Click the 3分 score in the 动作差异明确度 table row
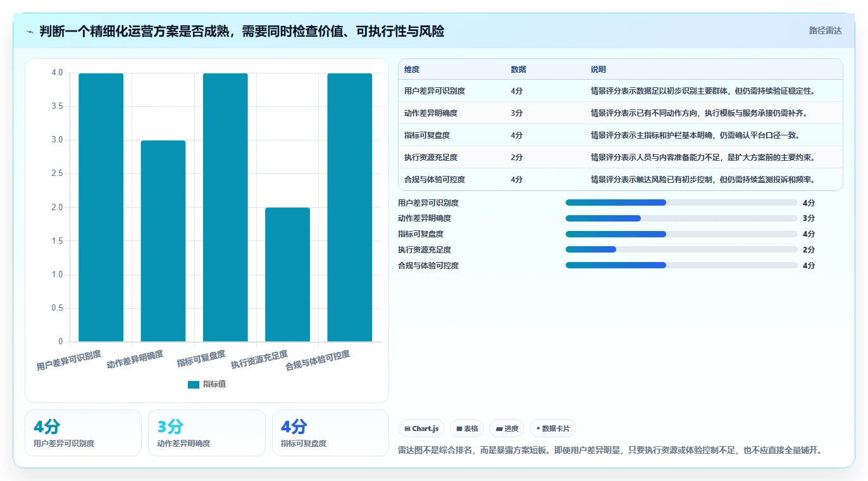 pos(517,113)
